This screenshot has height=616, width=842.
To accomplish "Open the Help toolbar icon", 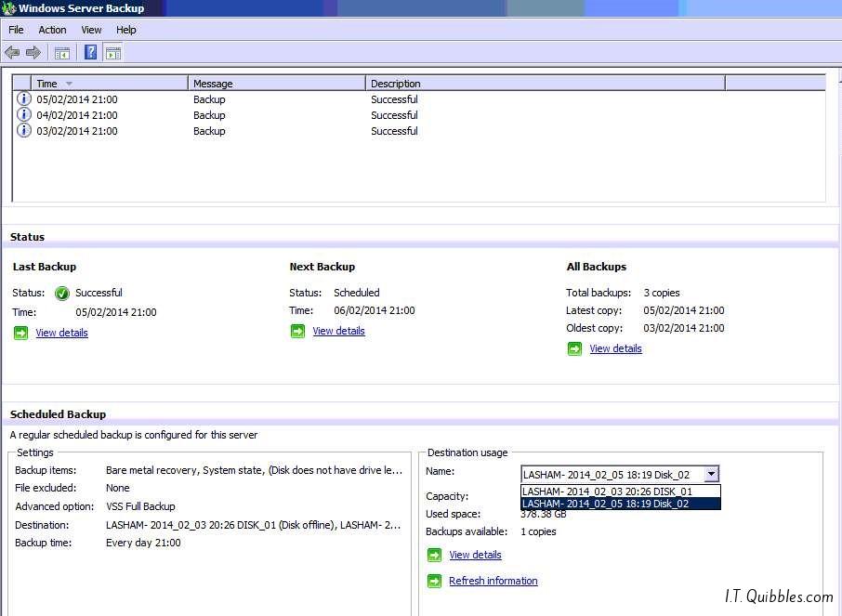I will coord(91,52).
